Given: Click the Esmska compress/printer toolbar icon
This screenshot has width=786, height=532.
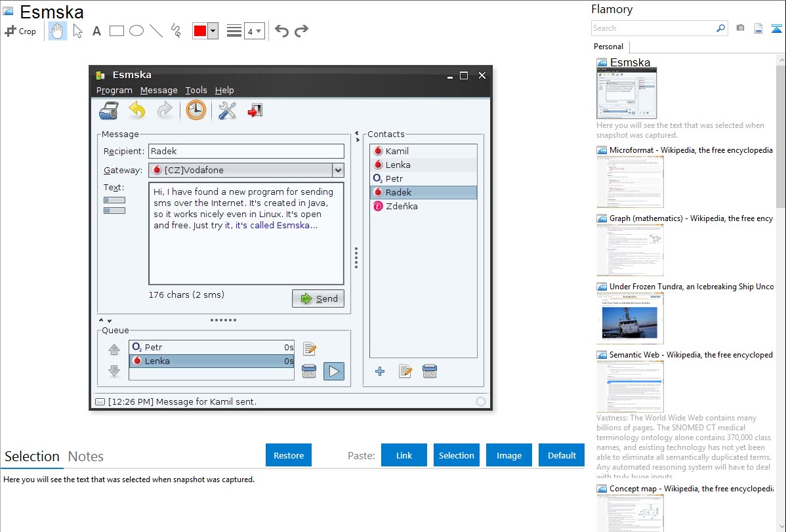Looking at the screenshot, I should click(109, 110).
